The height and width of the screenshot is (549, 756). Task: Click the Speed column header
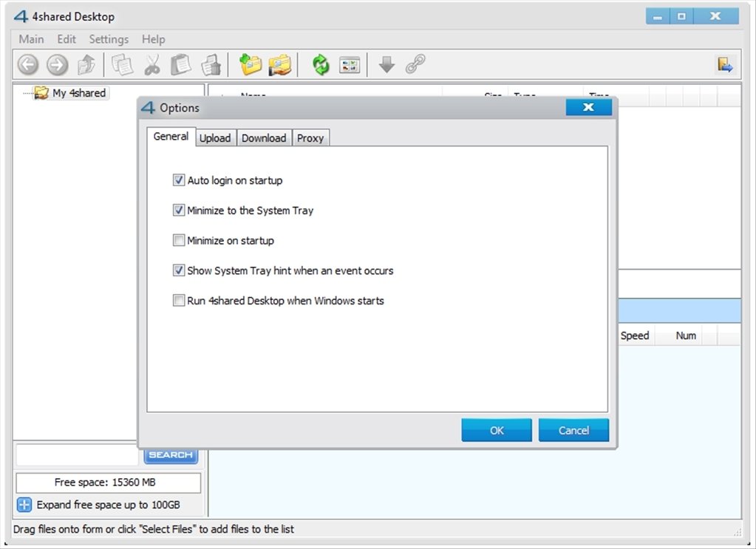coord(635,335)
